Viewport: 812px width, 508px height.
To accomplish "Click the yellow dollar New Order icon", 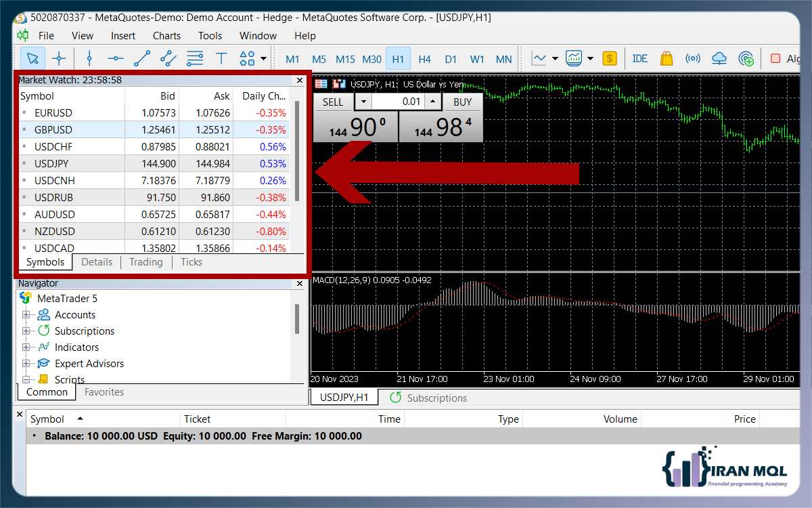I will pyautogui.click(x=610, y=59).
